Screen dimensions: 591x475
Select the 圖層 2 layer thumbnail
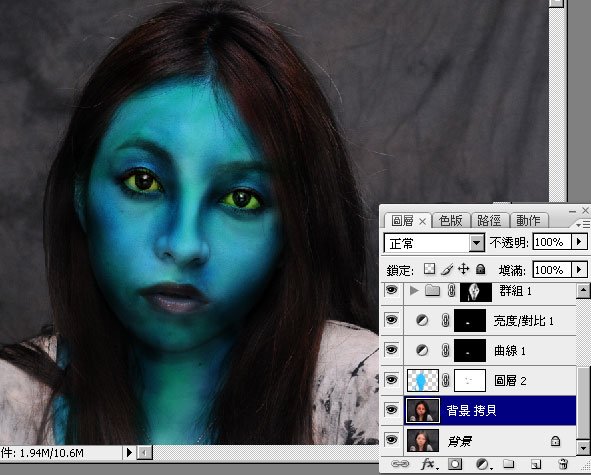click(x=423, y=380)
